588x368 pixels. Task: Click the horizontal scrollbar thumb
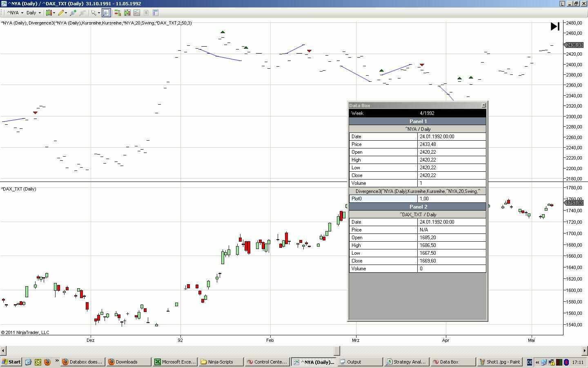coord(337,350)
